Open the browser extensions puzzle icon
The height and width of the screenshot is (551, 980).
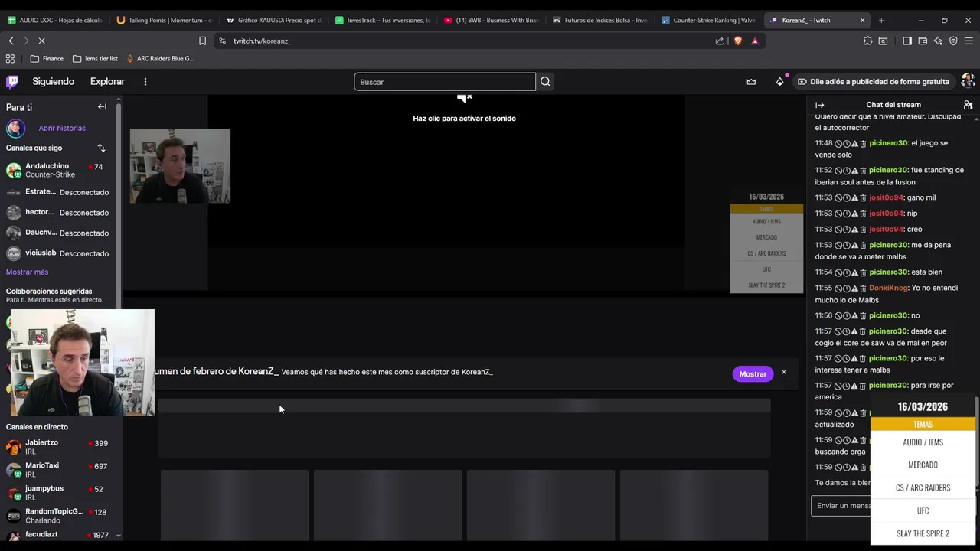[867, 41]
